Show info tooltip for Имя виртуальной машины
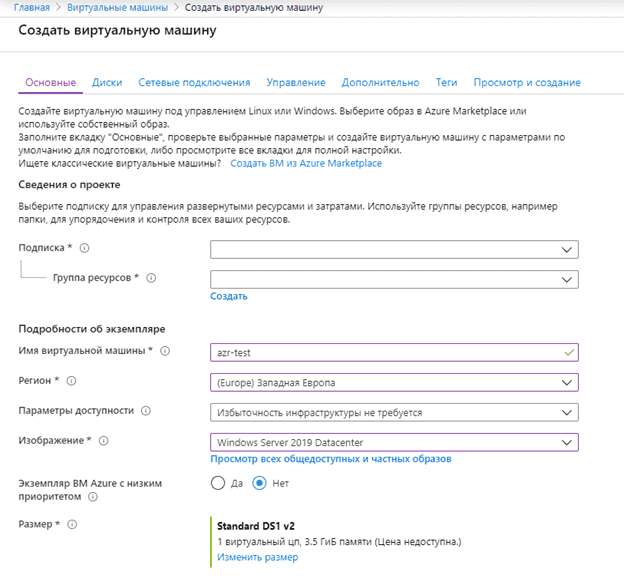 tap(165, 351)
